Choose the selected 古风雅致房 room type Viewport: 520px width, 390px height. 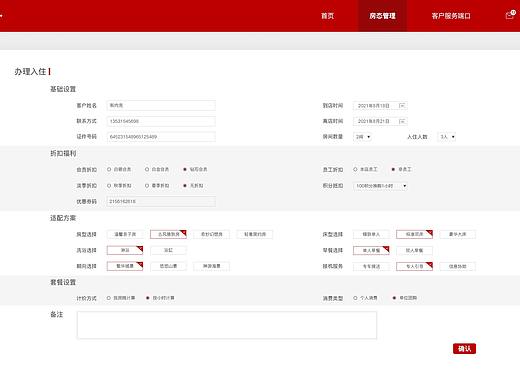pyautogui.click(x=168, y=234)
